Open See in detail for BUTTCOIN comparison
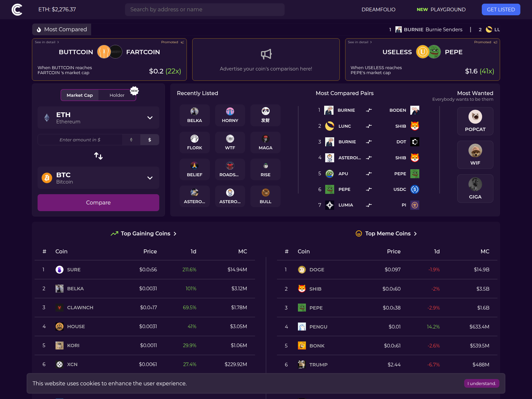This screenshot has height=399, width=532. point(47,42)
